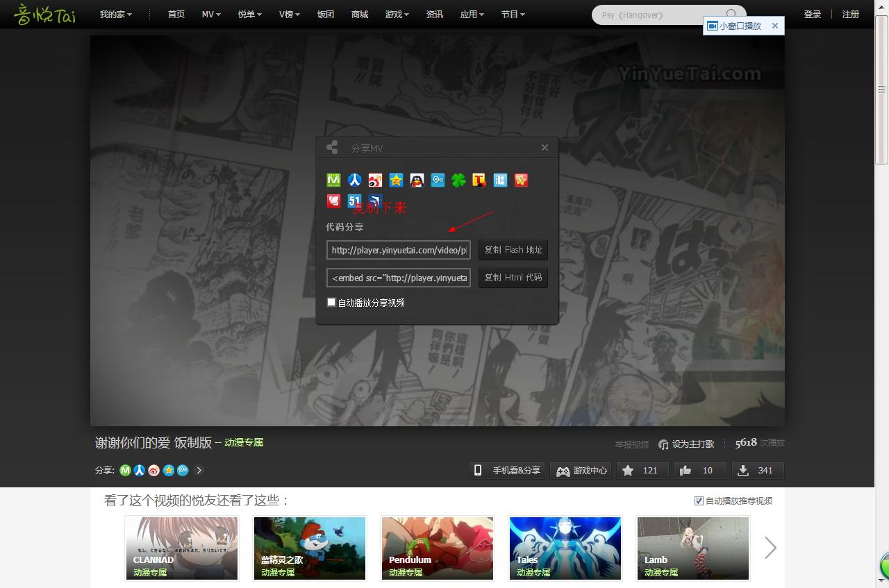Screen dimensions: 889x588
Task: Open the Lamb video thumbnail
Action: coord(693,548)
